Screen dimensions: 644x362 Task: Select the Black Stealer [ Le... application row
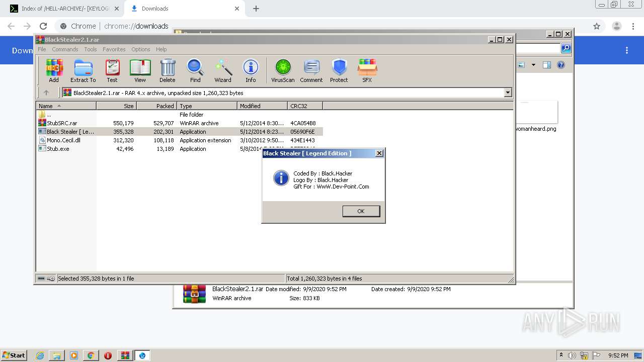[180, 132]
